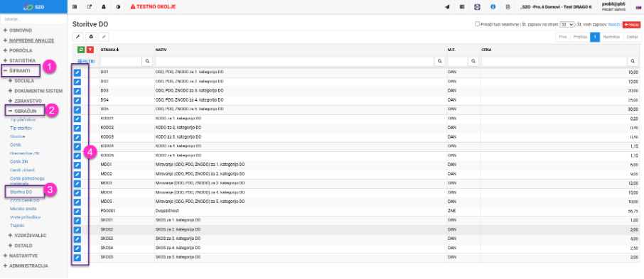Open 'Tip storitev' in sidebar
This screenshot has height=279, width=644.
pyautogui.click(x=21, y=128)
